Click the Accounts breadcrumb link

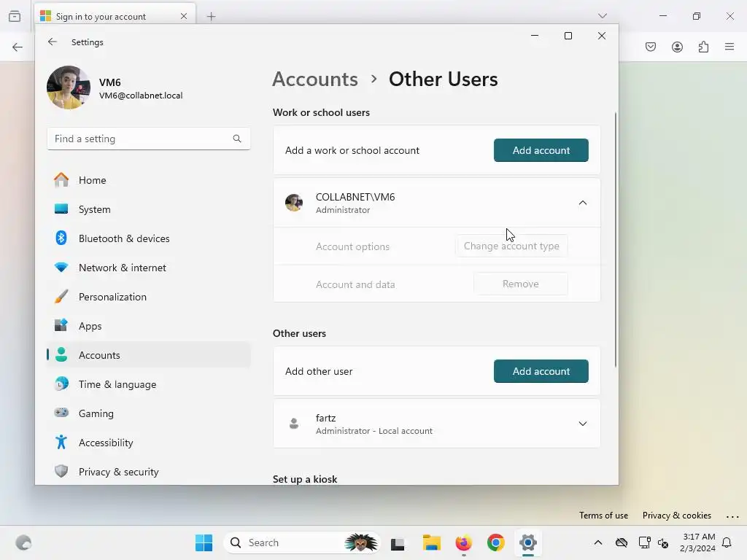315,79
